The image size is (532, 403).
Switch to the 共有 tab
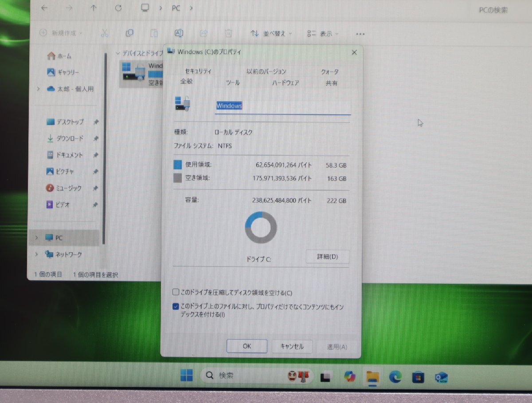pos(332,82)
